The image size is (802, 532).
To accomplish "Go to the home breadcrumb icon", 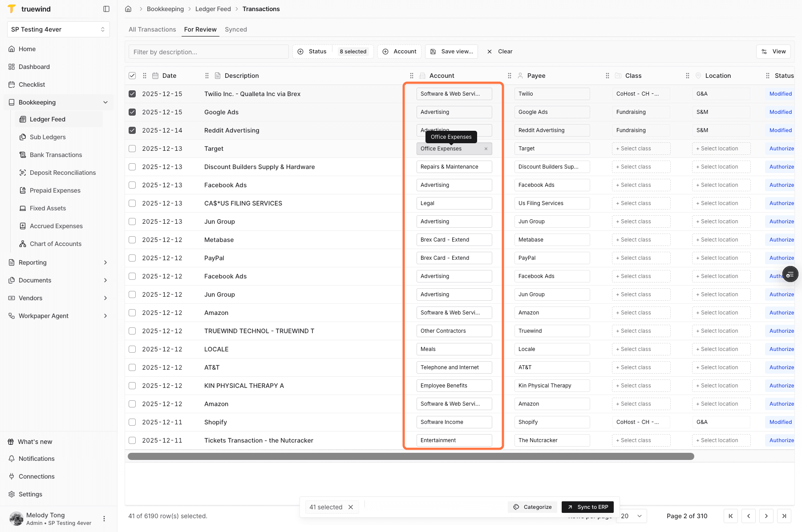I will pyautogui.click(x=128, y=9).
